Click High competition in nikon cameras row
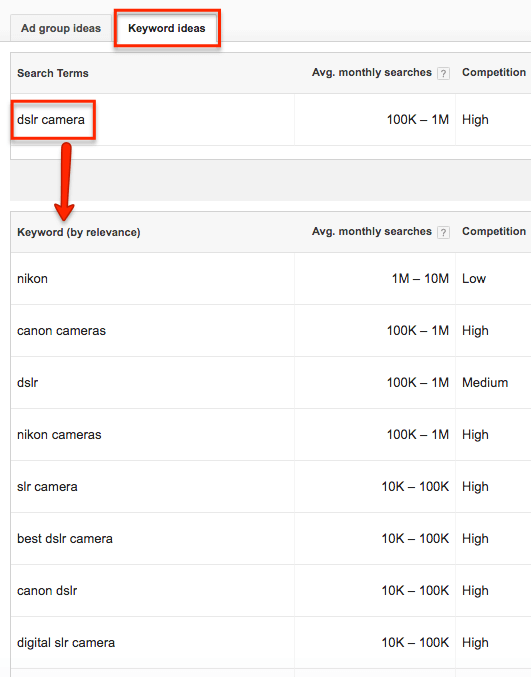 click(475, 435)
